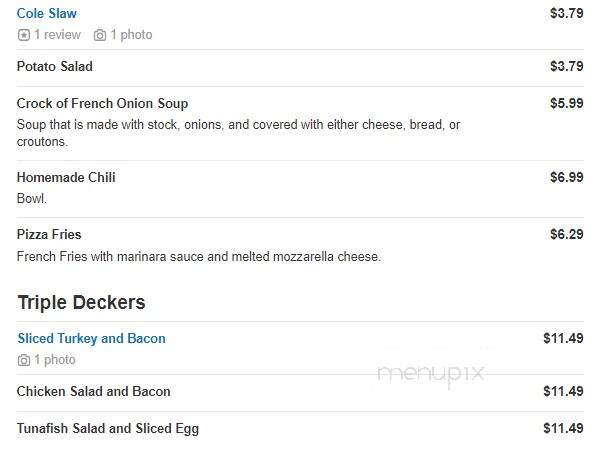
Task: Click the camera icon under Sliced Turkey and Bacon
Action: click(x=24, y=360)
